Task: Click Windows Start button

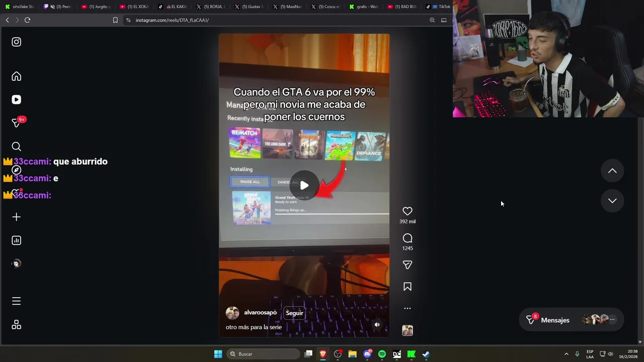Action: click(218, 354)
